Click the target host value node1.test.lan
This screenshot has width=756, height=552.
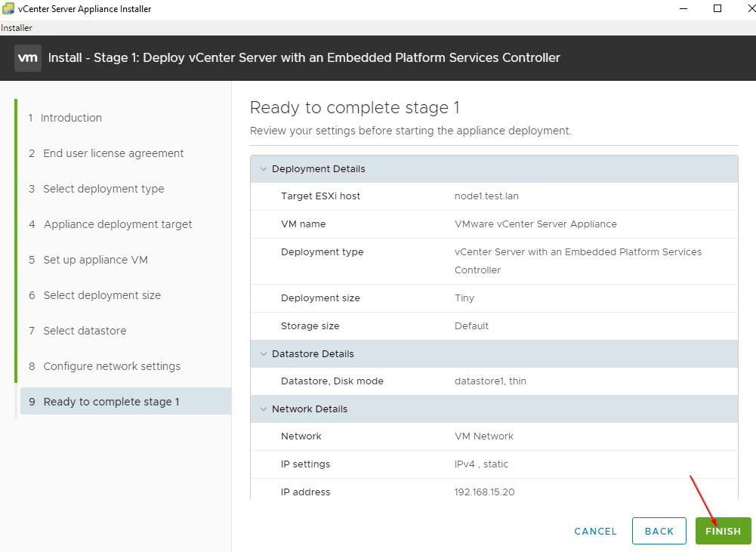pos(486,196)
